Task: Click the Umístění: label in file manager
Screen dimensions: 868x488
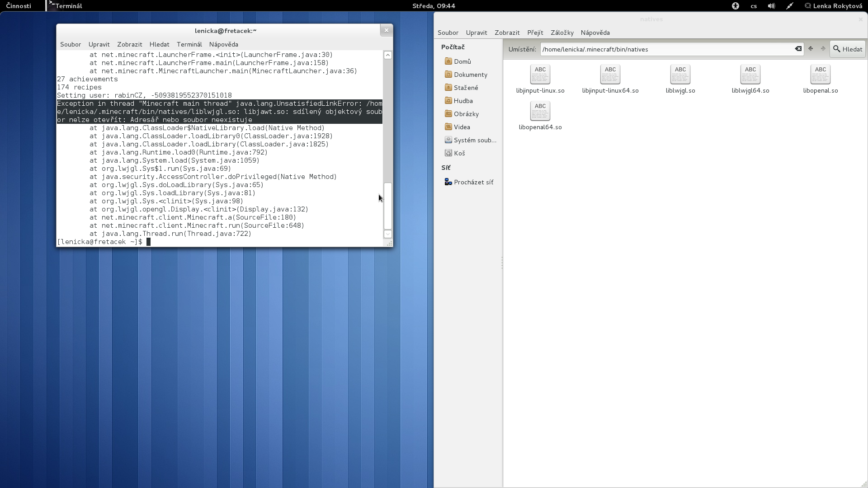Action: tap(522, 49)
